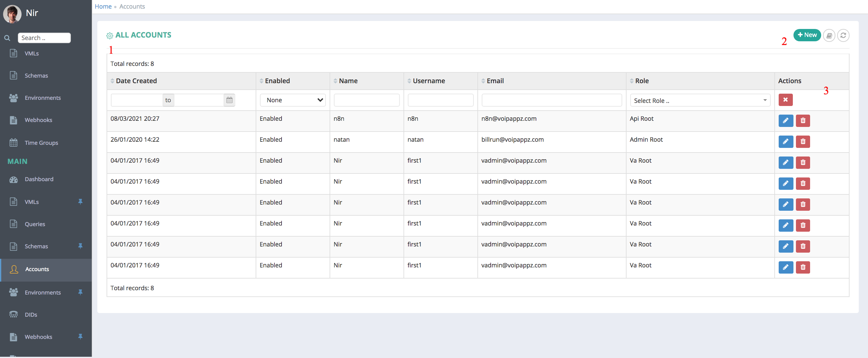Open the DIDs section via its phone icon
This screenshot has height=358, width=868.
click(14, 314)
